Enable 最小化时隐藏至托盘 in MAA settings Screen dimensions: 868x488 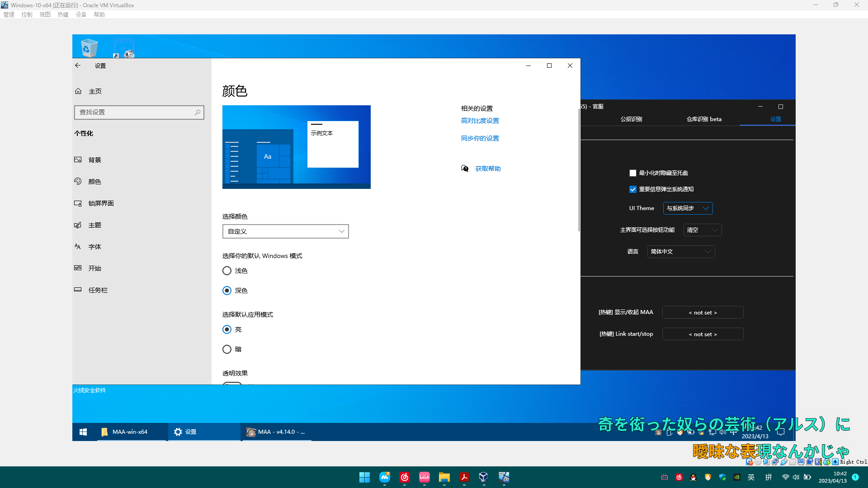pyautogui.click(x=632, y=173)
